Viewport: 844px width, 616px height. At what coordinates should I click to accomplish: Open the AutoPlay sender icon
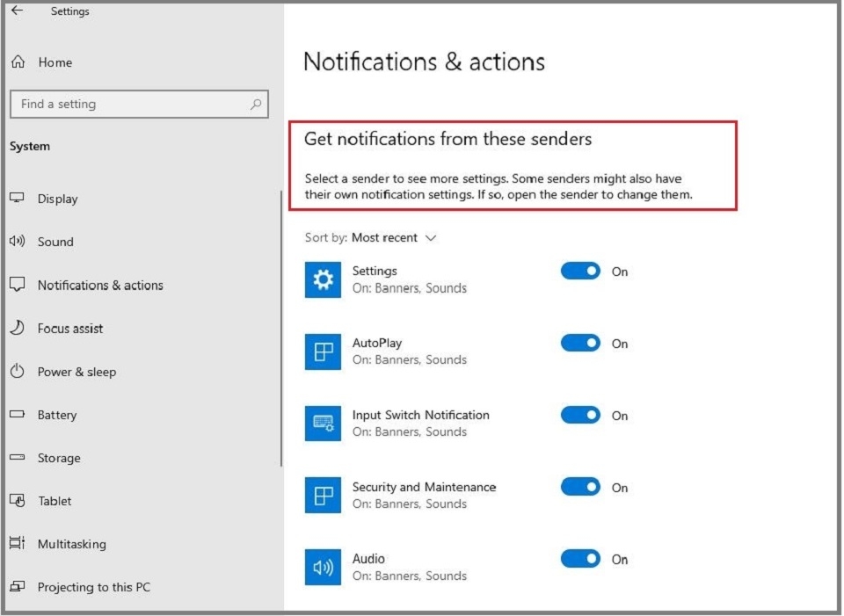[323, 351]
